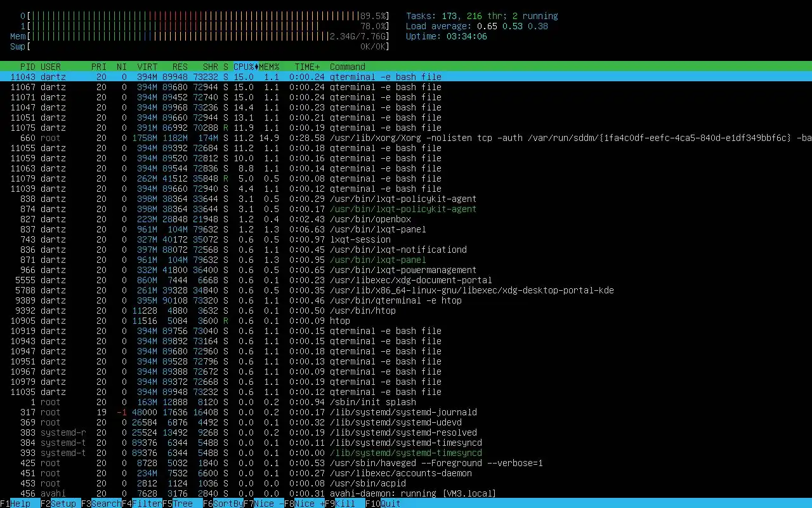Select PID 11039 qterminal row
The image size is (812, 508).
[406, 189]
